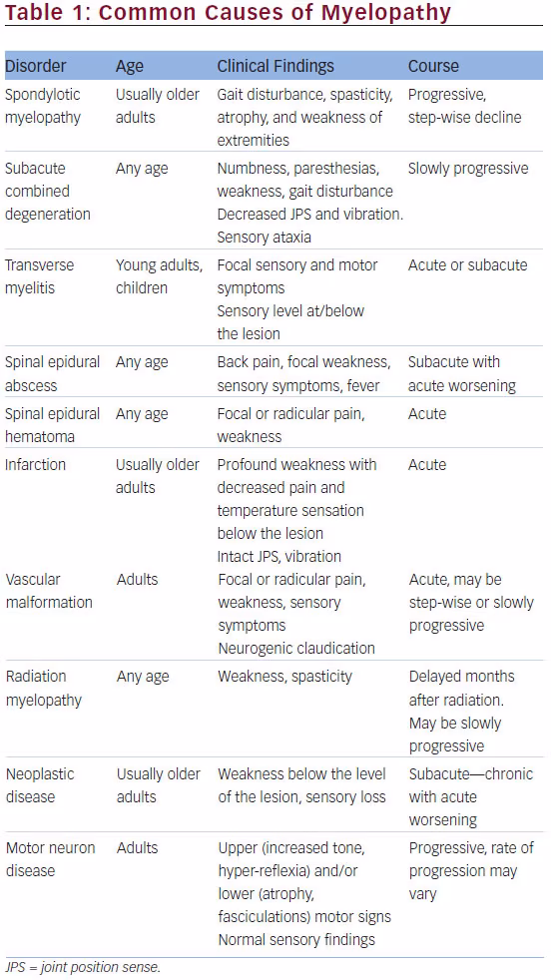551x980 pixels.
Task: Click 'Delayed months after radiation' course text
Action: point(461,689)
